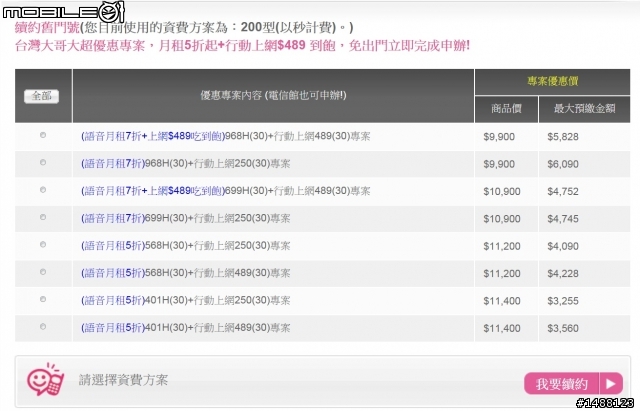Screen dimensions: 640x411
Task: Choose radio for 699H with 250 internet plan
Action: [43, 217]
